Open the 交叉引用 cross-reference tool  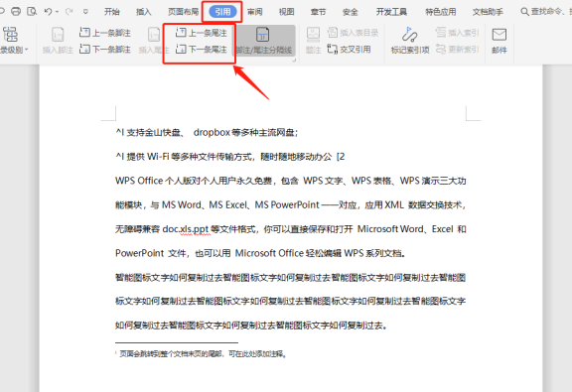[x=350, y=49]
